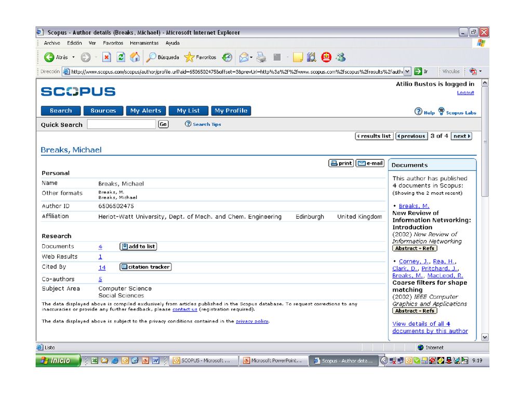This screenshot has width=532, height=399.
Task: Open the 4 documents count link
Action: 100,247
